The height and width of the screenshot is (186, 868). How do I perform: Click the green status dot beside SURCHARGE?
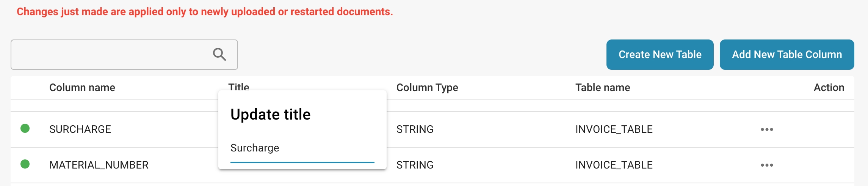coord(25,129)
